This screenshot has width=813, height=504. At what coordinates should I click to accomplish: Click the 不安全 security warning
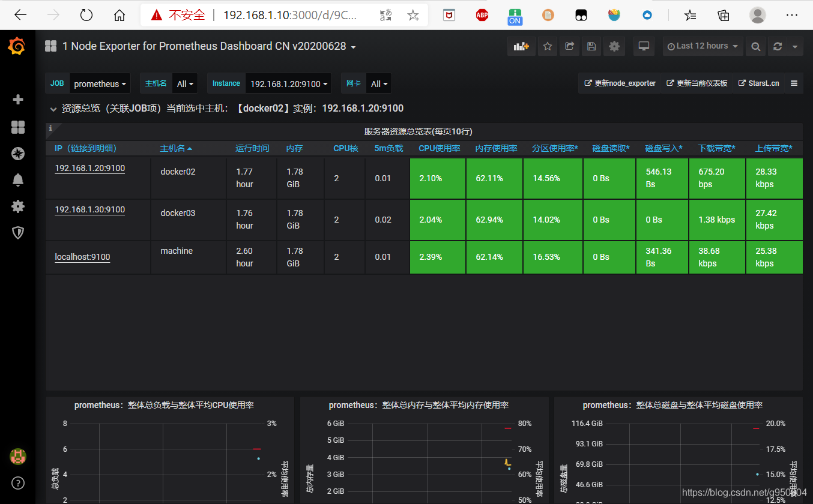pyautogui.click(x=178, y=15)
